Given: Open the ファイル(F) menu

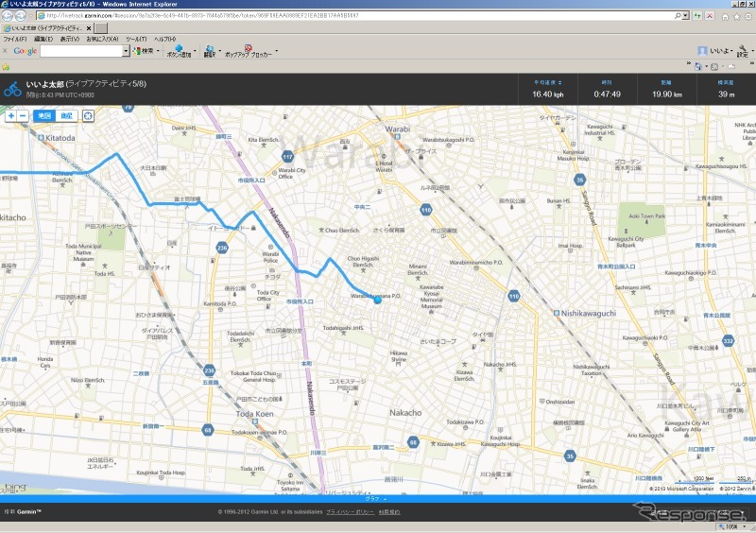Looking at the screenshot, I should [14, 39].
